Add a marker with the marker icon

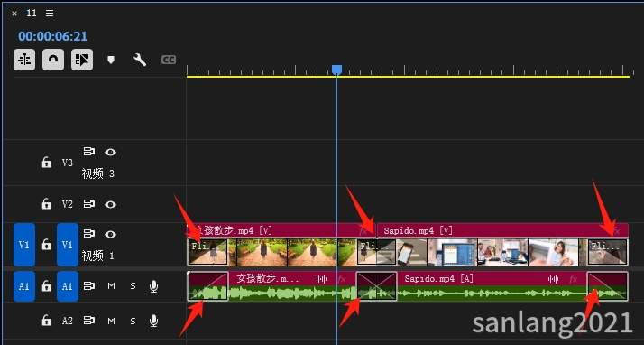[x=110, y=60]
